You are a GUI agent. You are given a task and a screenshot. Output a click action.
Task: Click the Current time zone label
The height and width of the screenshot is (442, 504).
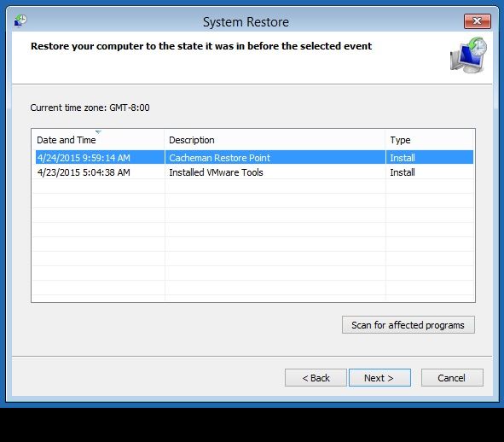90,108
